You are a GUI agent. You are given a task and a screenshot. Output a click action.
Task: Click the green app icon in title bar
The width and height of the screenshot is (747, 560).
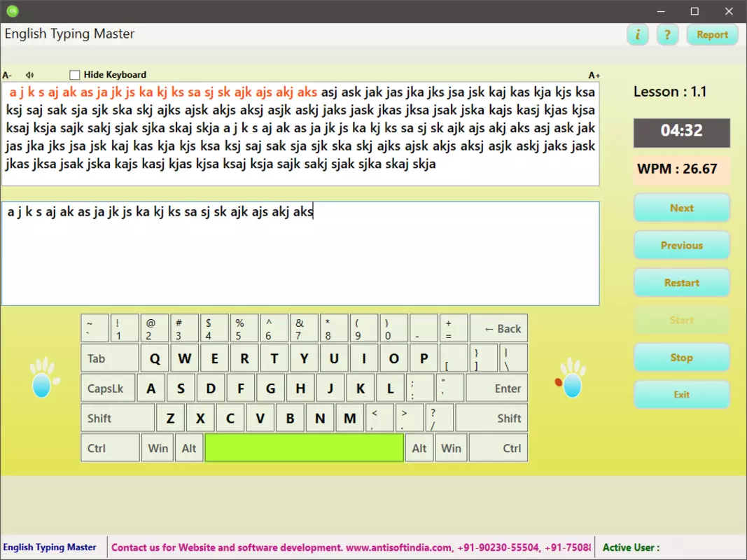pos(13,11)
